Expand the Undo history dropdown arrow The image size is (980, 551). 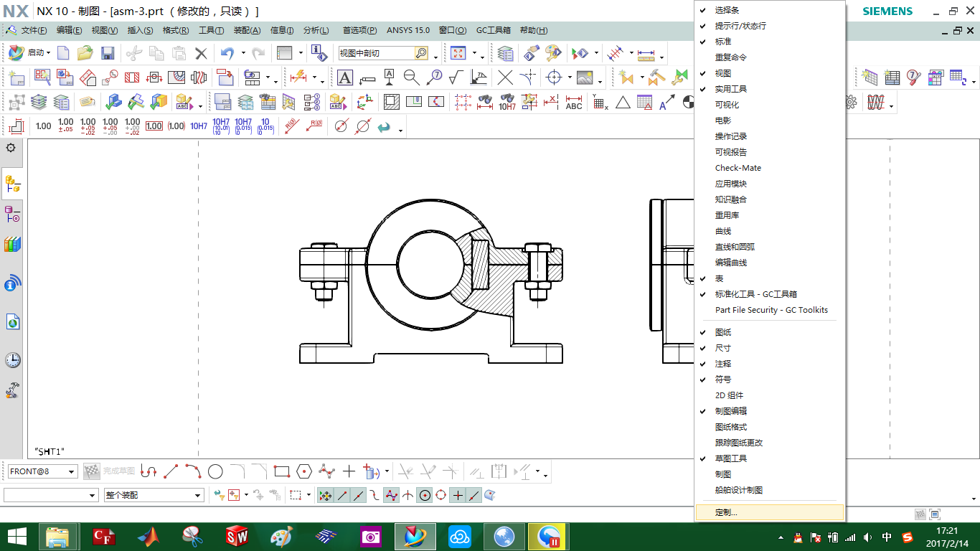click(x=243, y=53)
